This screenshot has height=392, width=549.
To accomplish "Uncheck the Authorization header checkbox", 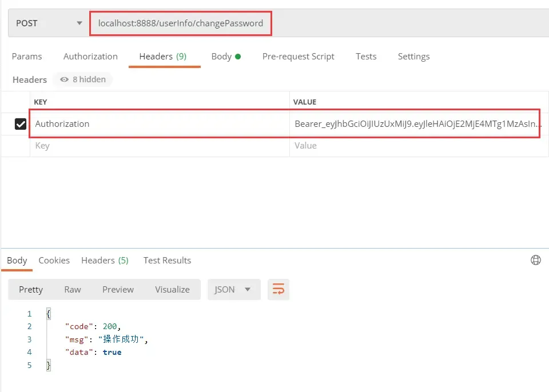I will point(21,123).
